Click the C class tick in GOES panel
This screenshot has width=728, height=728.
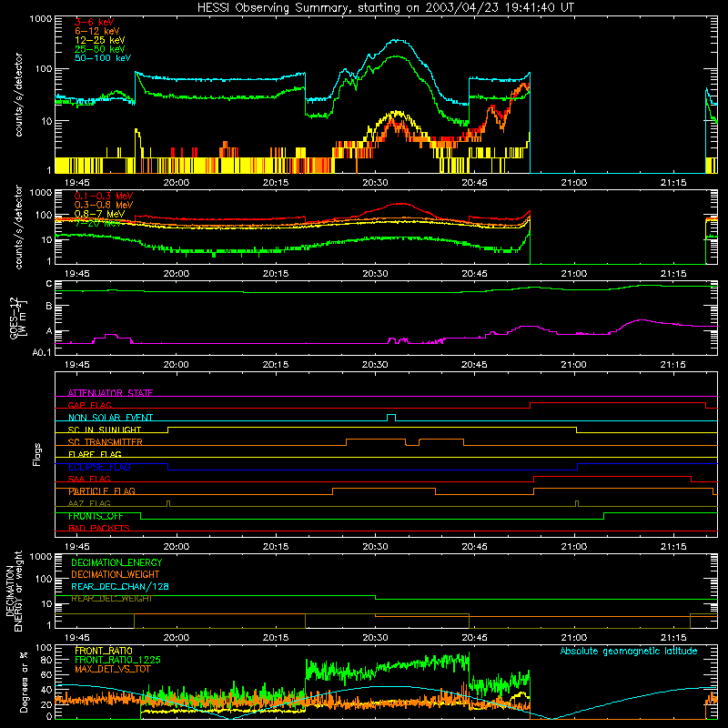click(x=49, y=284)
